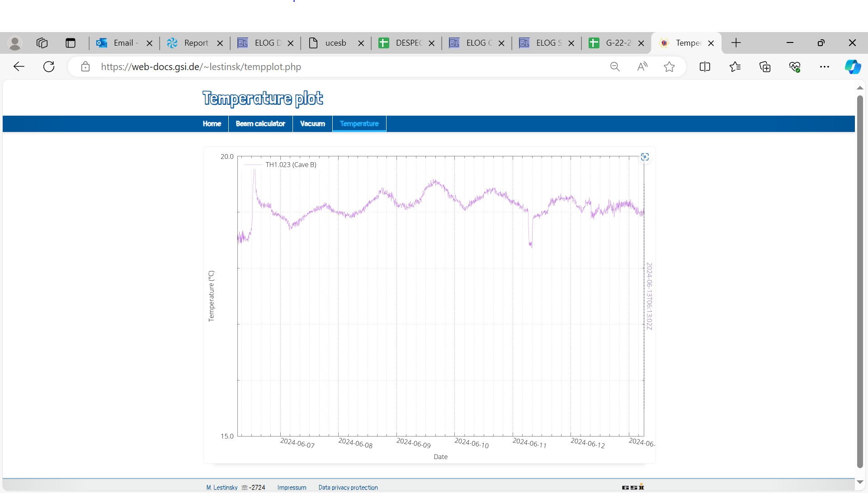
Task: Click the Read aloud icon
Action: [642, 67]
